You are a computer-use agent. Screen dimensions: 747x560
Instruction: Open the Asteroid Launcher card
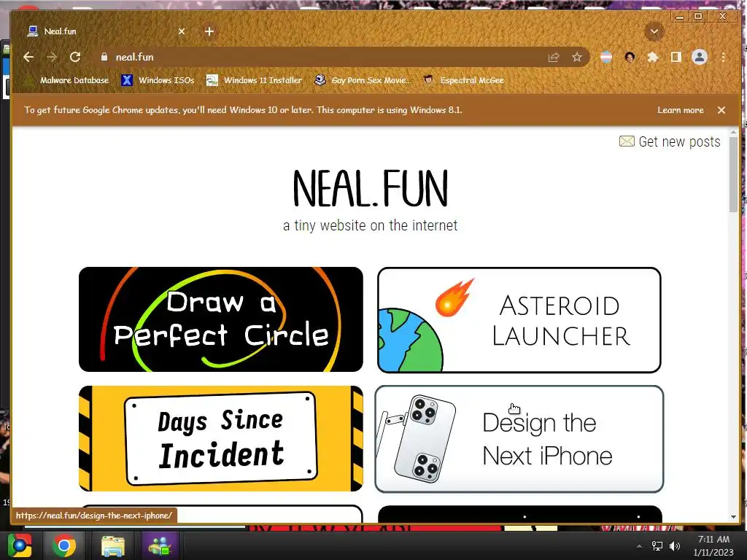pyautogui.click(x=519, y=320)
